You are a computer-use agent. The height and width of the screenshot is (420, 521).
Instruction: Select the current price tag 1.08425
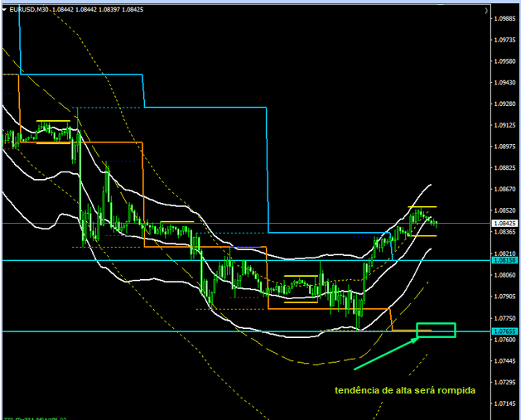tap(504, 223)
